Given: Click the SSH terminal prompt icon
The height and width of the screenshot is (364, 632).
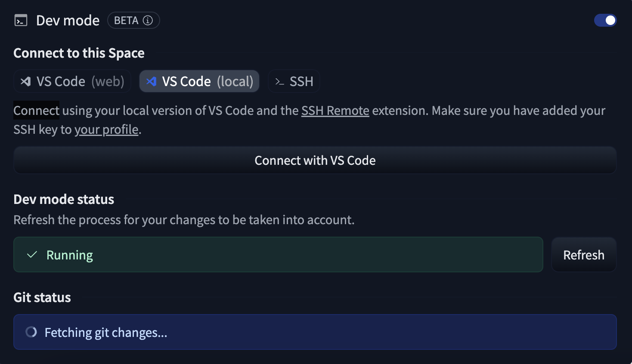Looking at the screenshot, I should coord(280,81).
